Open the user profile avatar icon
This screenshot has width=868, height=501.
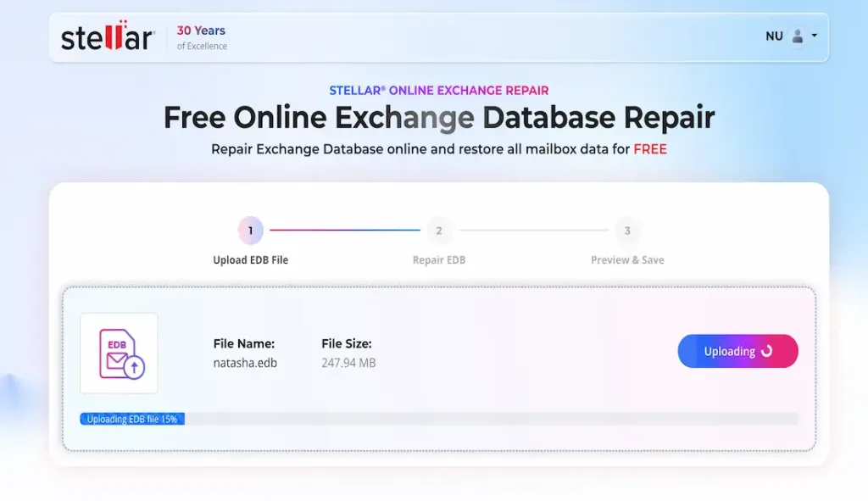(x=797, y=36)
